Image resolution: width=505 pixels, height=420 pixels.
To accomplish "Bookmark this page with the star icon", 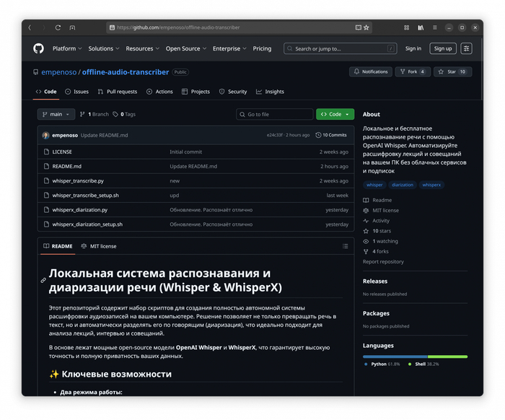I will pos(366,27).
